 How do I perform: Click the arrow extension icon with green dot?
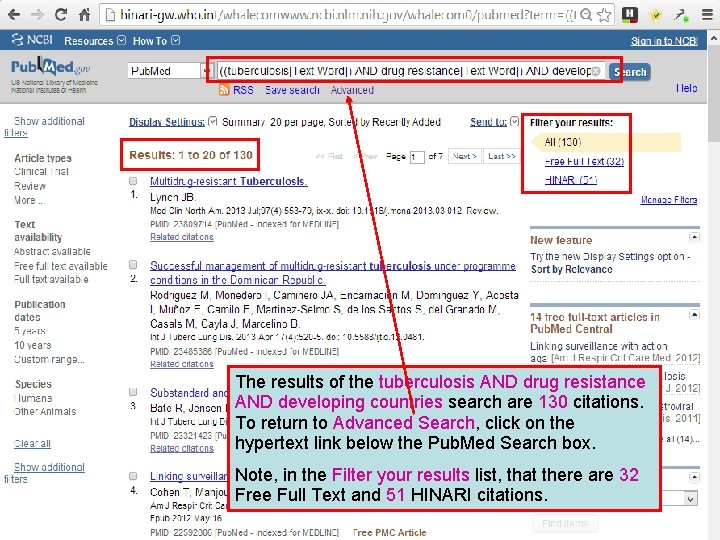point(681,15)
